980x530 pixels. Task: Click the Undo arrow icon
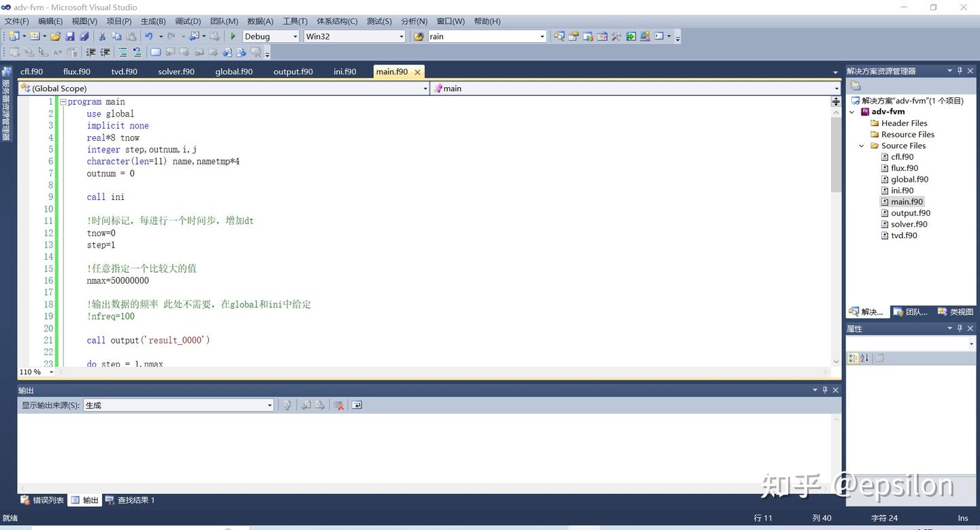[148, 36]
